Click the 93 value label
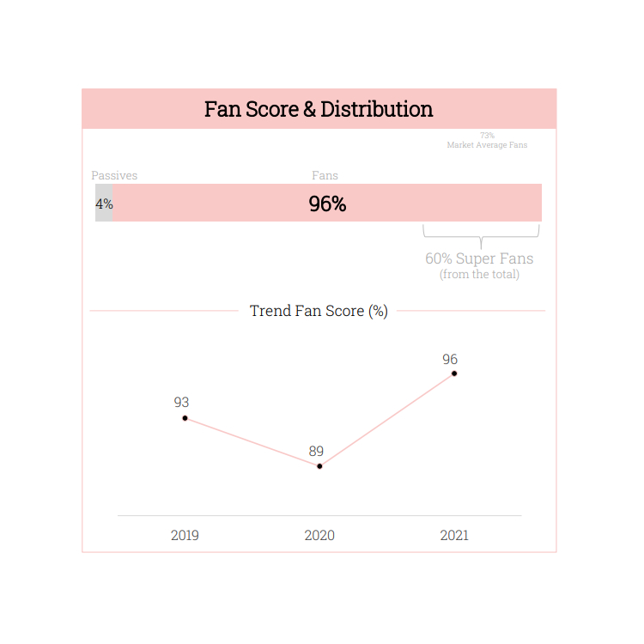The width and height of the screenshot is (644, 644). click(181, 402)
